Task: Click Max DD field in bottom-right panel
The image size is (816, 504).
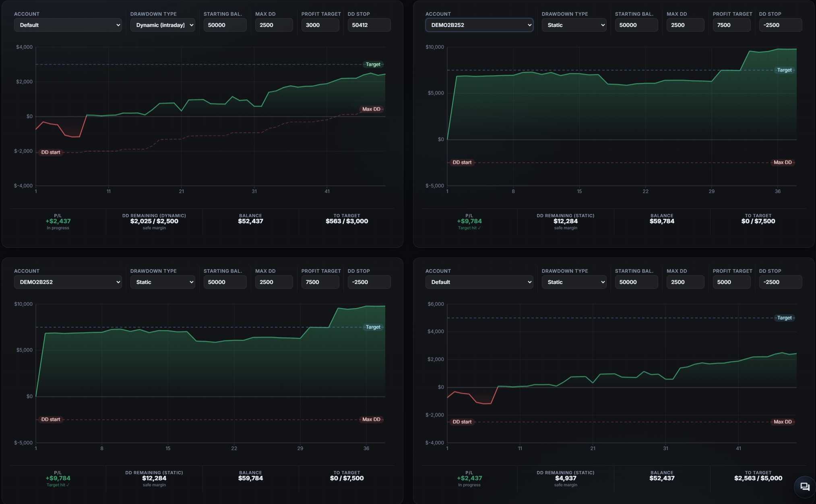Action: (x=686, y=282)
